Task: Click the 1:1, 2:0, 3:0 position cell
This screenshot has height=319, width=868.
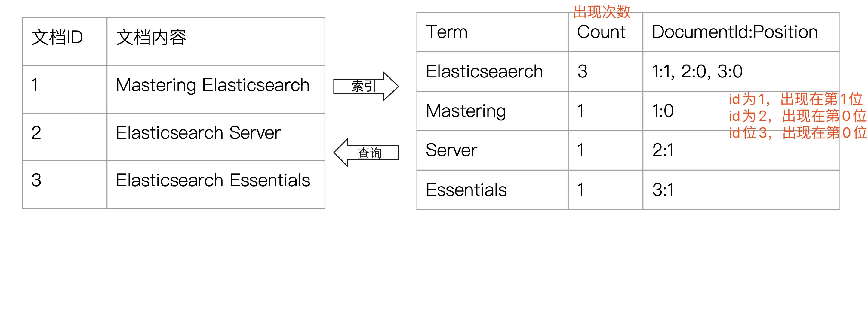Action: tap(741, 71)
